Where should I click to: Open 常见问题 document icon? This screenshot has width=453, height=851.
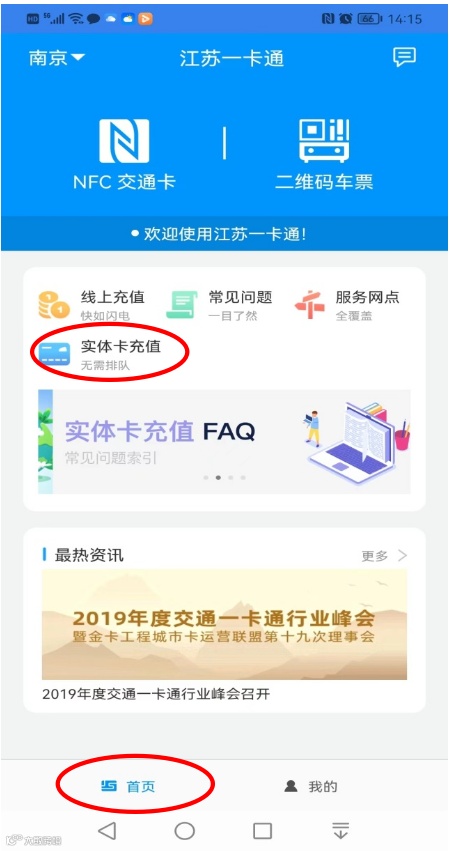182,304
